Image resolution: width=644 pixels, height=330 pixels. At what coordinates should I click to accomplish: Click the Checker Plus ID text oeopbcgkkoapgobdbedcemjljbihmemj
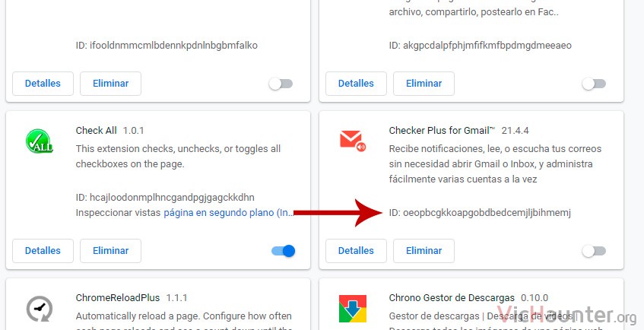487,213
